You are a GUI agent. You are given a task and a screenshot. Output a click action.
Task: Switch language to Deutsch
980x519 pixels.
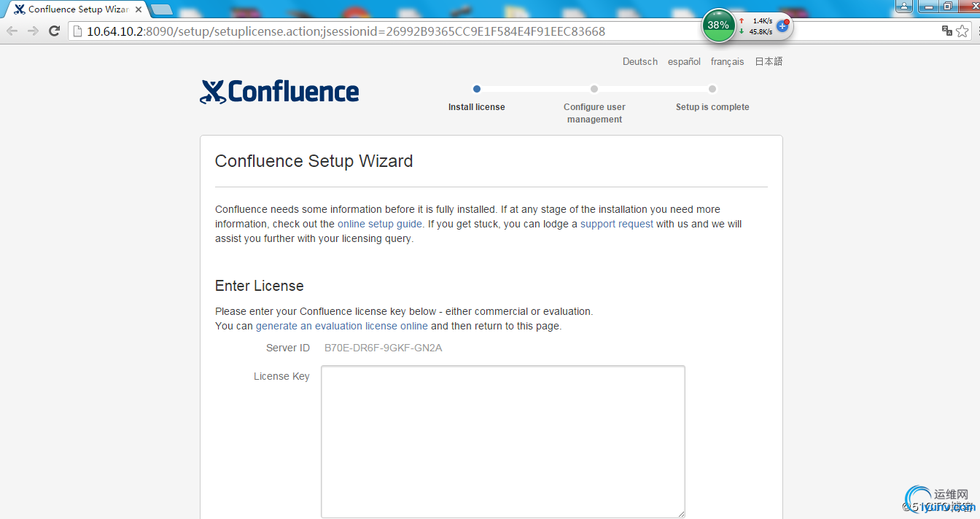640,62
